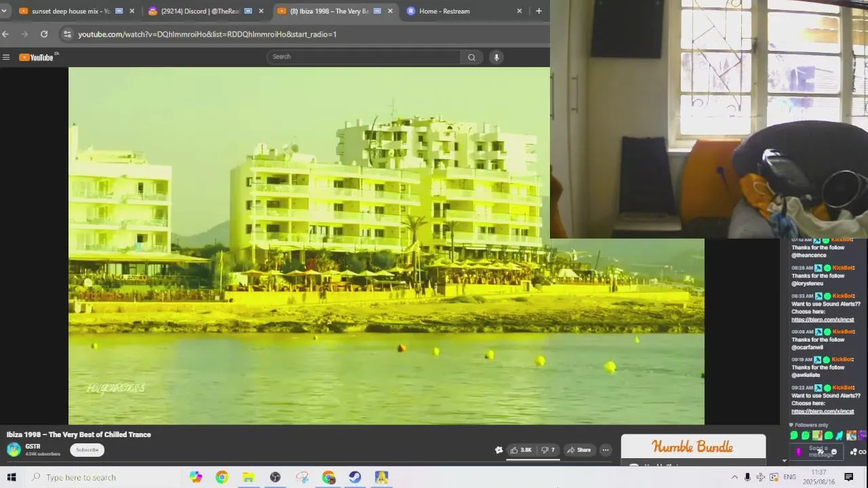Open the YouTube guide hamburger menu
This screenshot has width=868, height=488.
tap(6, 58)
